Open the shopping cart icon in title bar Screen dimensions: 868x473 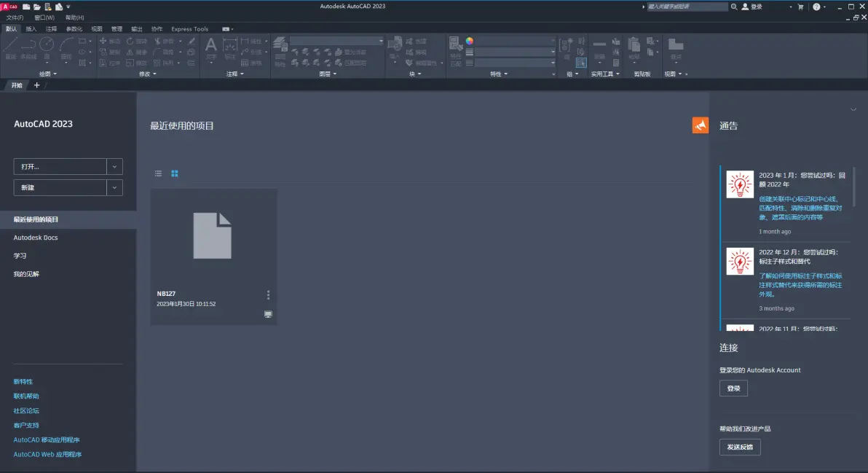tap(800, 7)
